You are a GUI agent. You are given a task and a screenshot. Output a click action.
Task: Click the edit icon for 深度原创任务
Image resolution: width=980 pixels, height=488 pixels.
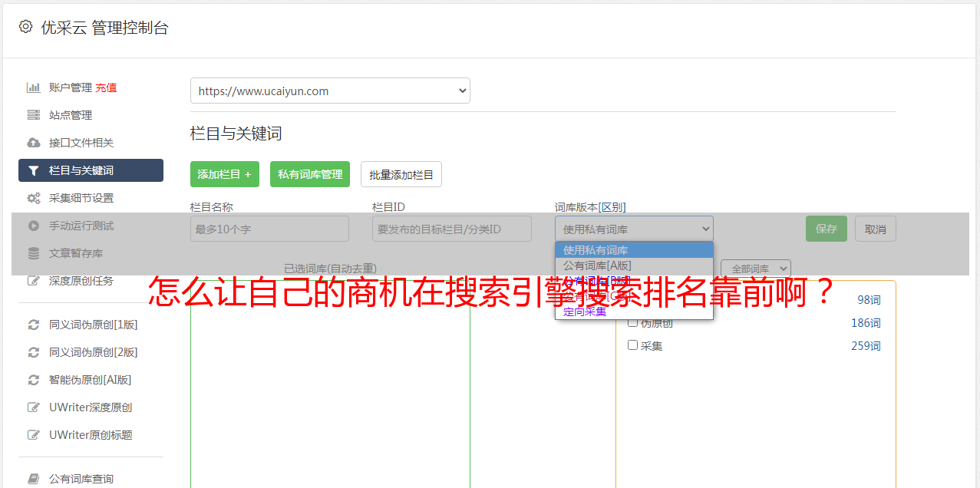pyautogui.click(x=34, y=281)
